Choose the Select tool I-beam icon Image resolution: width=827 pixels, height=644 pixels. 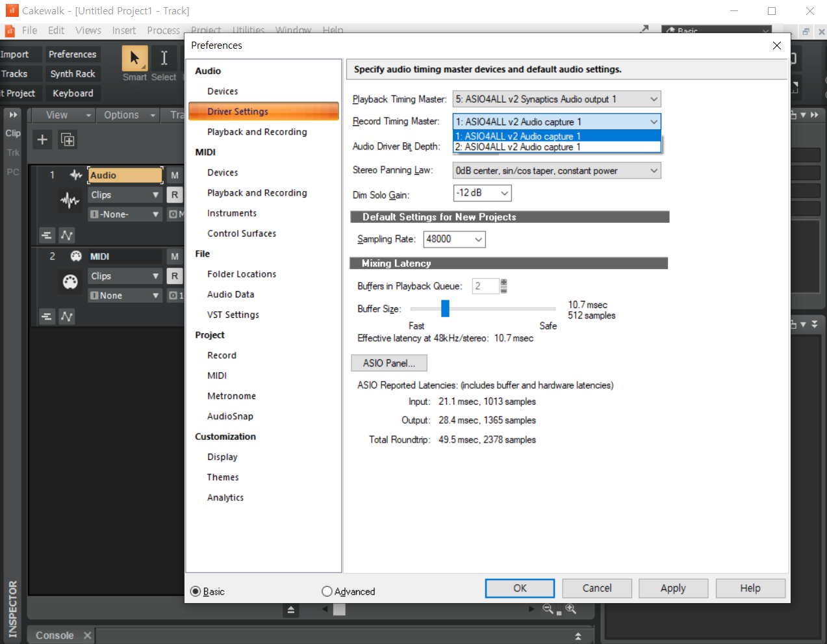164,58
